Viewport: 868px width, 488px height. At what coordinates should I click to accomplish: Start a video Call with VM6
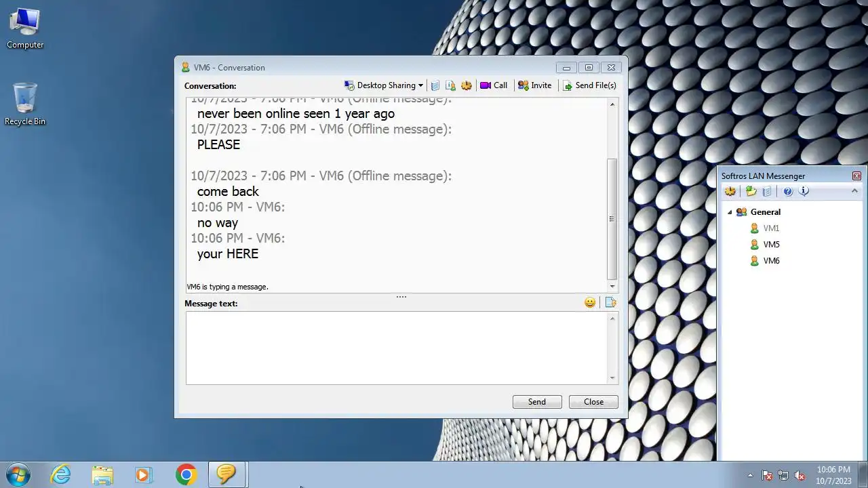tap(494, 85)
